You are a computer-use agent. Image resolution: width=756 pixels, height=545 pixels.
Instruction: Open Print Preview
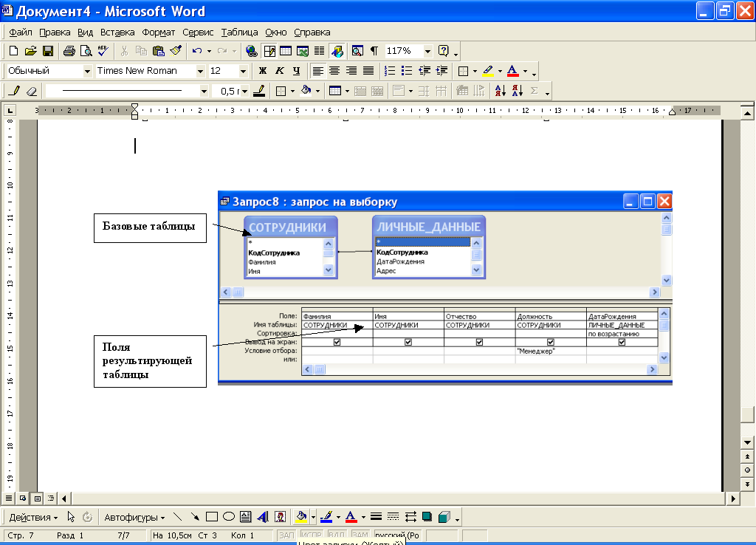coord(86,51)
